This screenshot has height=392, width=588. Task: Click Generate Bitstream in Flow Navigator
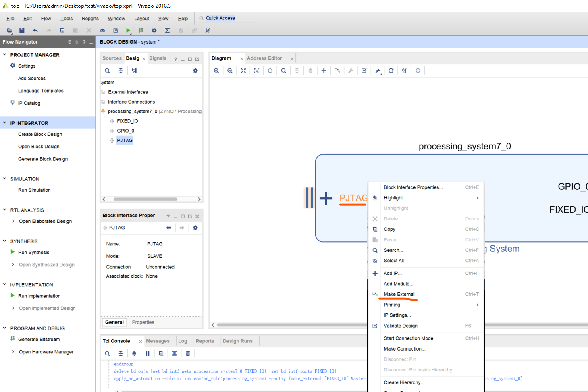point(39,340)
